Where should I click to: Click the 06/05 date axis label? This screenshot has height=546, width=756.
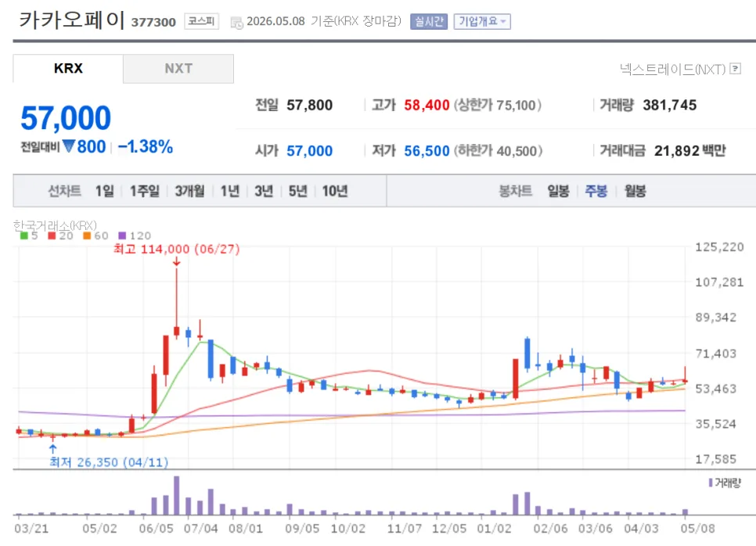click(156, 529)
